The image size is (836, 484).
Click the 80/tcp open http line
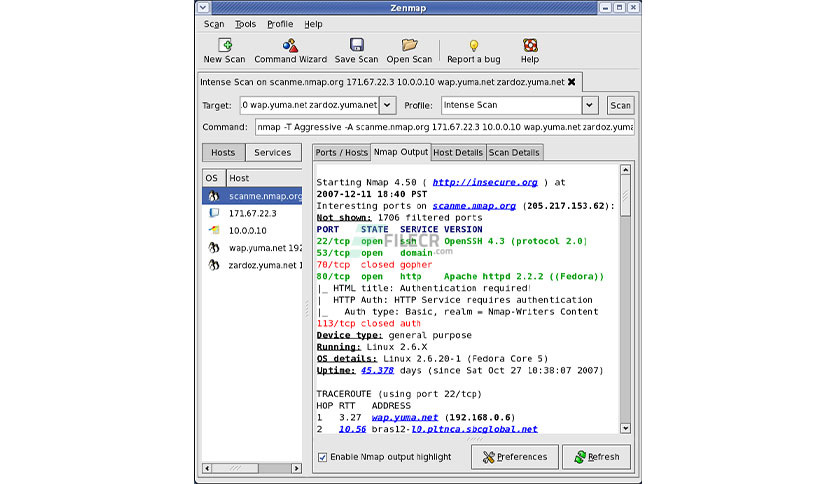point(460,276)
